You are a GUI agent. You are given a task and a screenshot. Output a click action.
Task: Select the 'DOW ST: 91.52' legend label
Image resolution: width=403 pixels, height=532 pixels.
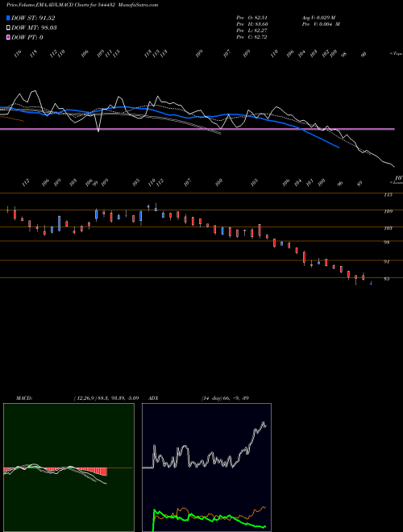point(33,18)
